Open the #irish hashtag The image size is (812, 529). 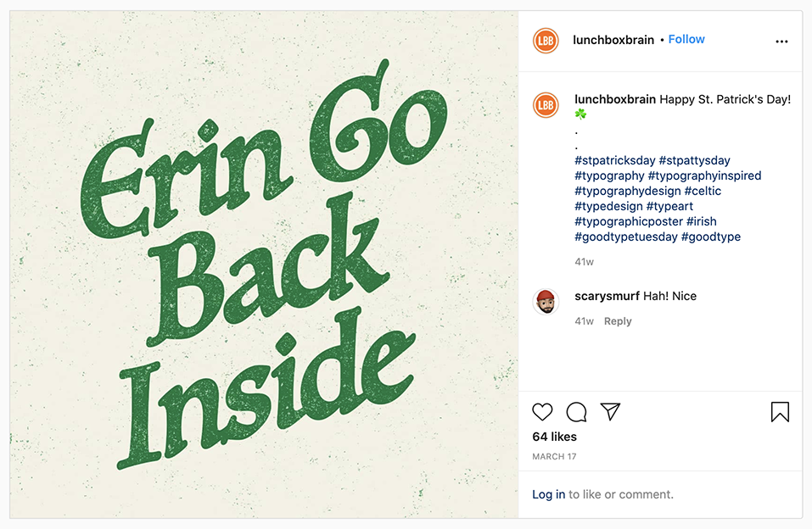tap(705, 221)
